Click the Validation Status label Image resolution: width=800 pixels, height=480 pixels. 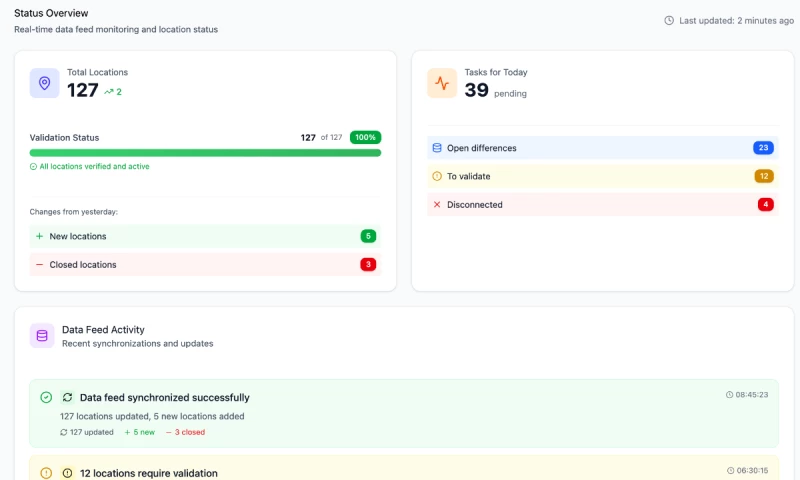tap(64, 138)
